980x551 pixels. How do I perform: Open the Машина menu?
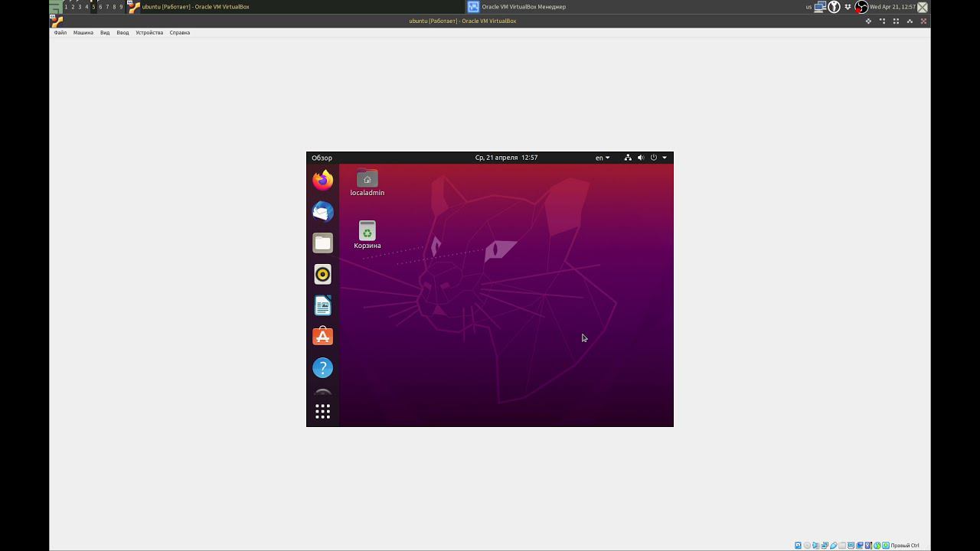[x=83, y=33]
